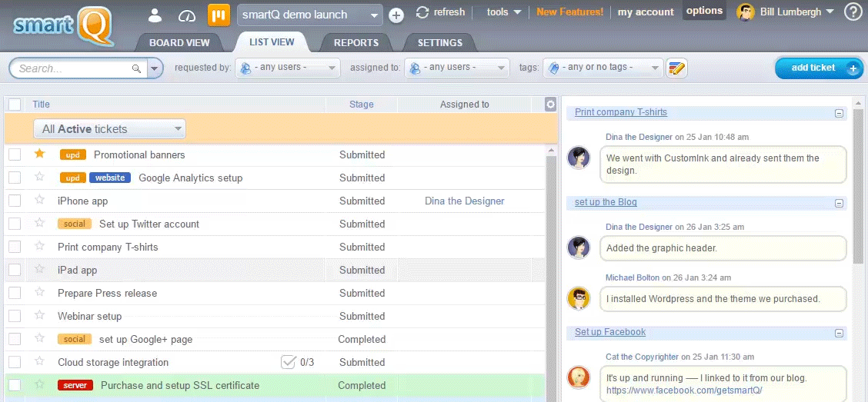Click the users person icon in header
Screen dimensions: 868x402
pos(155,15)
